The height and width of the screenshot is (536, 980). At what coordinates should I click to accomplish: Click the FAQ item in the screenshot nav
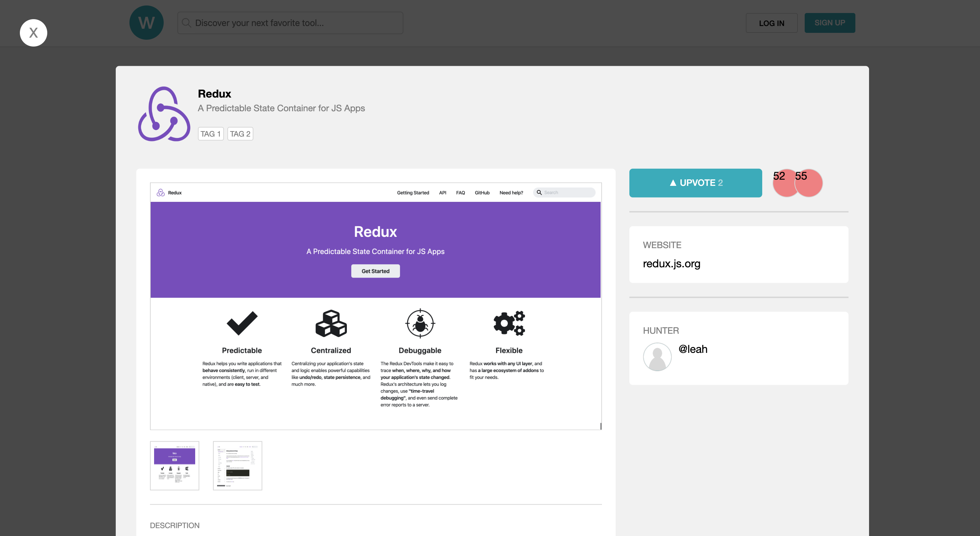coord(460,193)
